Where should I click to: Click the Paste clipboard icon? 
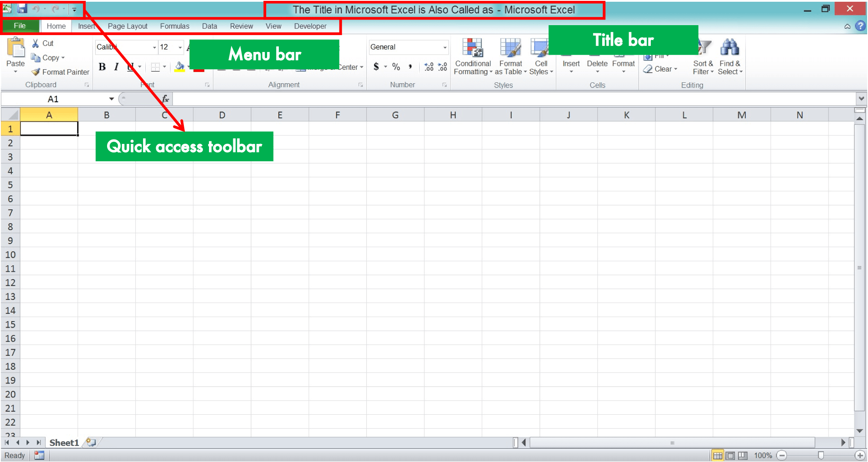click(x=16, y=47)
